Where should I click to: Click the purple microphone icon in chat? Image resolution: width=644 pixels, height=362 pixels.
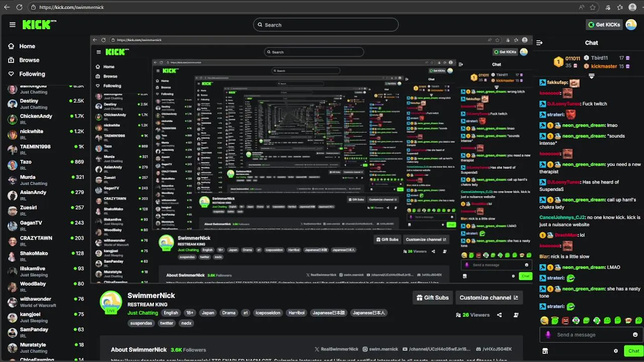pyautogui.click(x=548, y=335)
